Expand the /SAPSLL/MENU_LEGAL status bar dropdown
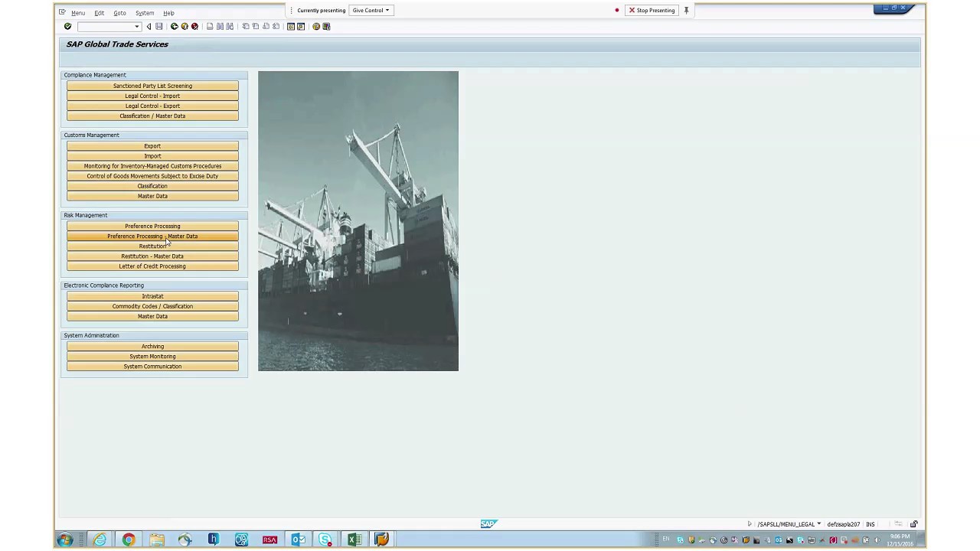This screenshot has width=980, height=551. point(818,524)
